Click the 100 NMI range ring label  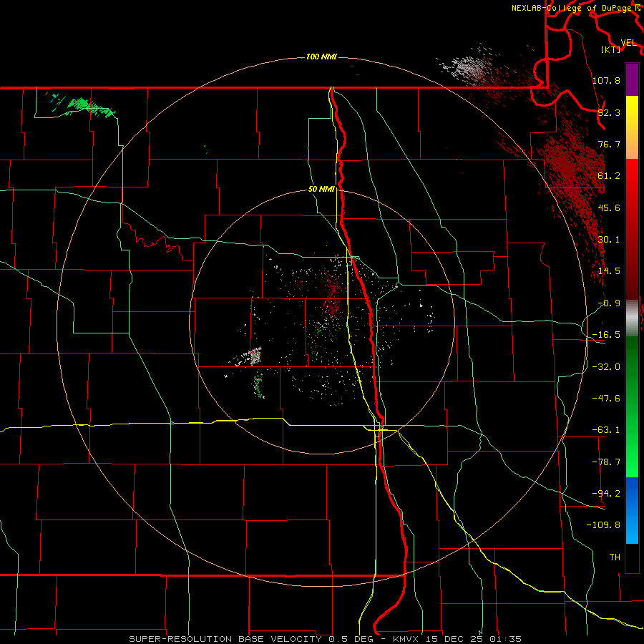coord(321,57)
